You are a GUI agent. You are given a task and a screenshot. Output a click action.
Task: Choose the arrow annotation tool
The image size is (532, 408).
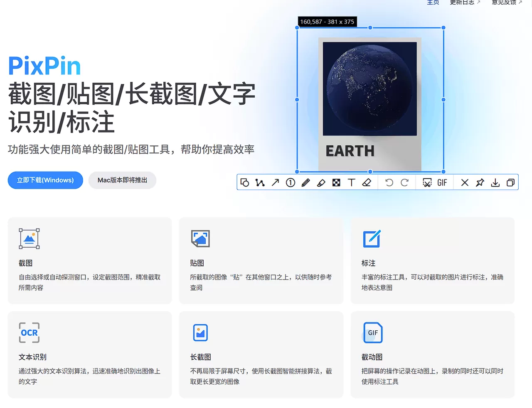pos(275,182)
